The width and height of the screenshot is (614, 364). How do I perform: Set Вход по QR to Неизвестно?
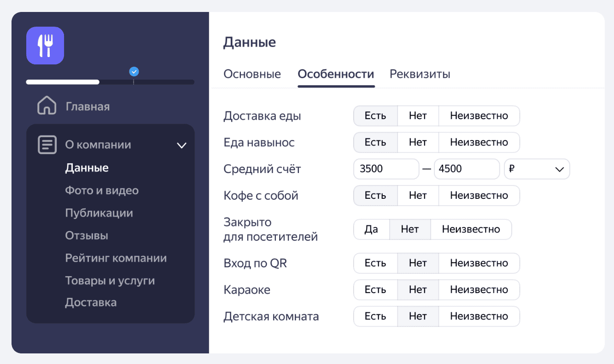click(479, 263)
